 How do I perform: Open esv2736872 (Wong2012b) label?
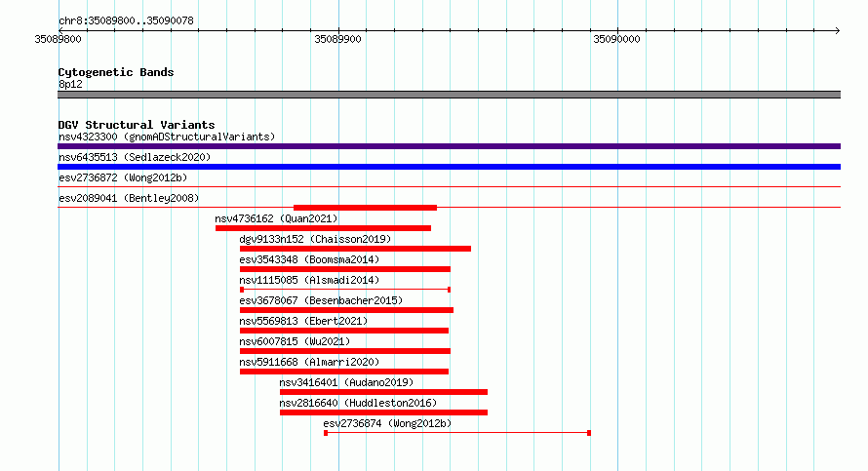pyautogui.click(x=123, y=177)
